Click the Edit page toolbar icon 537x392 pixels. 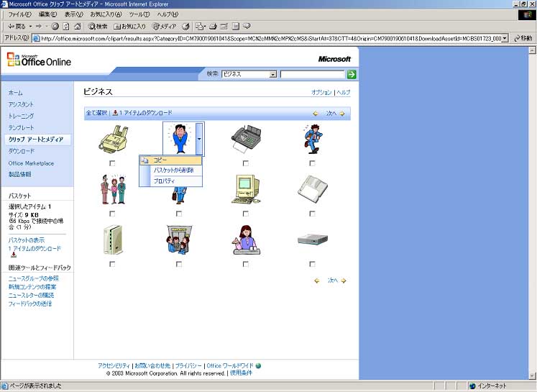(x=224, y=26)
